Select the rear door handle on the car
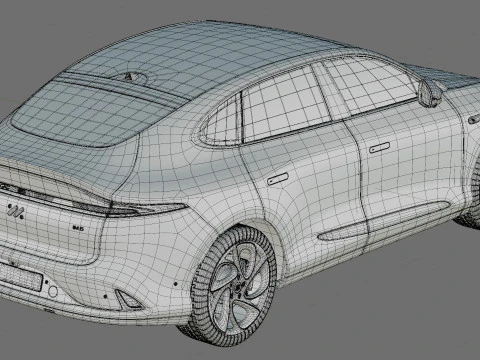480x360 pixels. [x=278, y=179]
